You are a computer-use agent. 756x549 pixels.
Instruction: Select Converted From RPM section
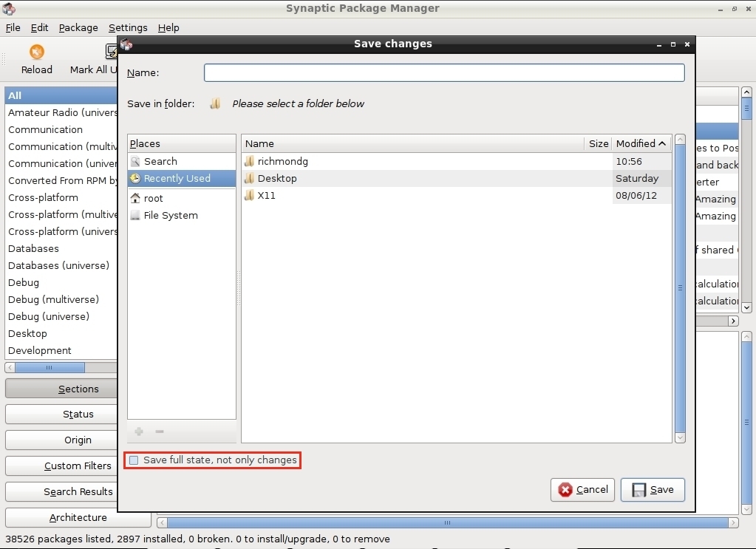[x=61, y=181]
